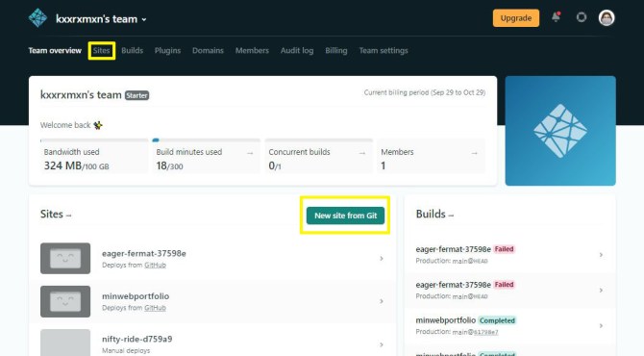644x356 pixels.
Task: Click the Concurrent builds card label
Action: click(299, 152)
